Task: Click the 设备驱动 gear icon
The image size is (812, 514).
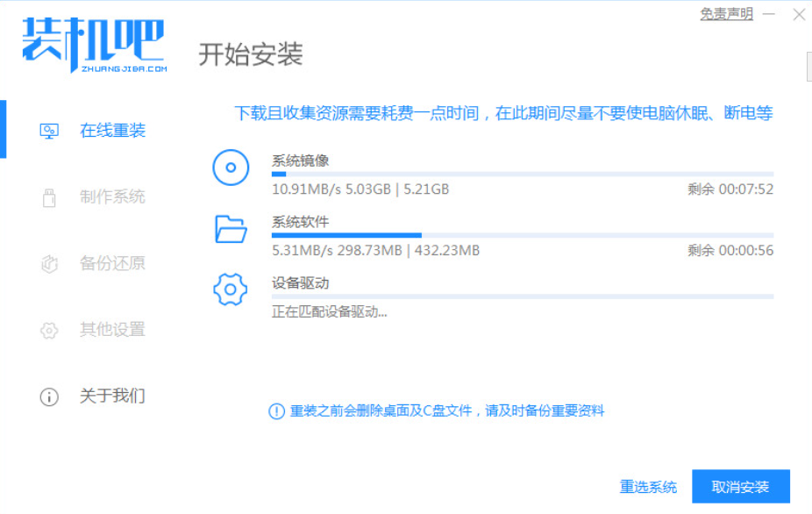Action: click(x=231, y=289)
